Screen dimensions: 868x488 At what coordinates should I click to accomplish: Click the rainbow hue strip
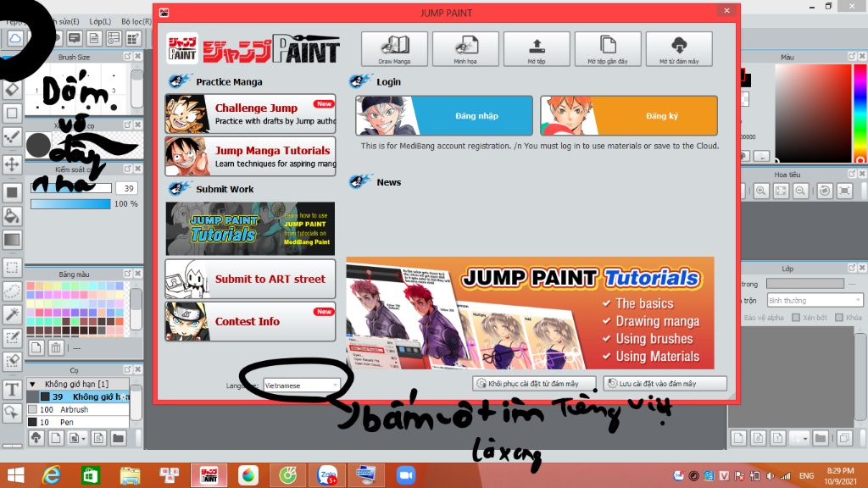(x=860, y=113)
